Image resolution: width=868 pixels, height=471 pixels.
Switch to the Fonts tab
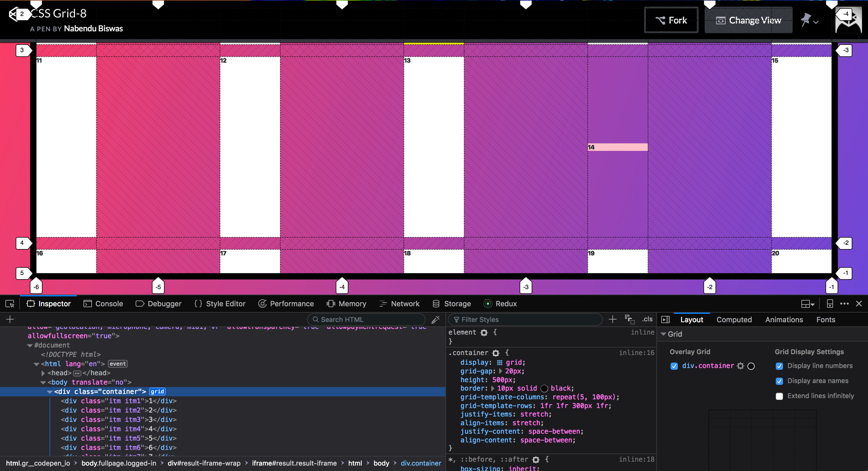826,320
